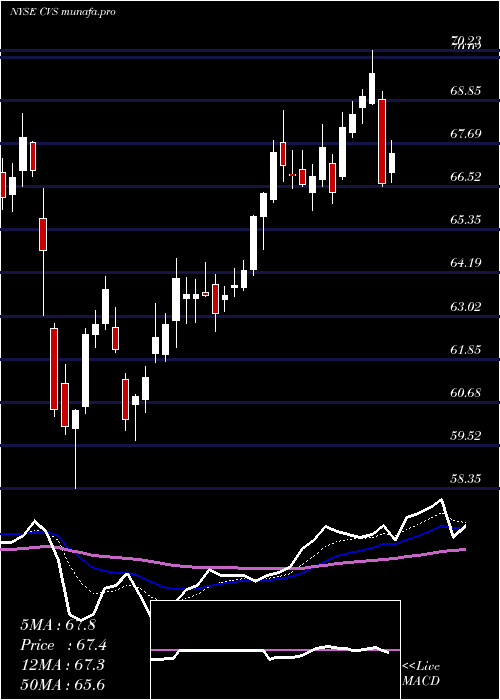Click the 63.02 price axis label
This screenshot has height=700, width=500.
click(x=466, y=306)
